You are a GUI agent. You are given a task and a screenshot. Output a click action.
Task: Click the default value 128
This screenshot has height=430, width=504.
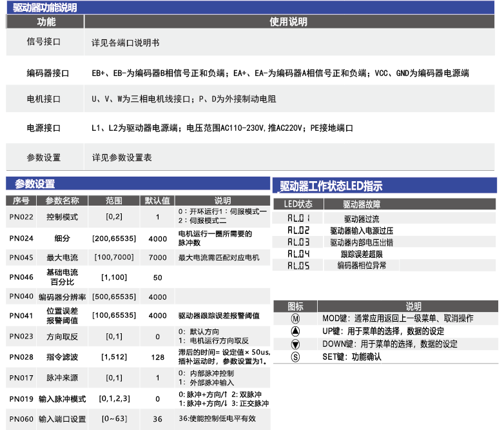pyautogui.click(x=157, y=357)
